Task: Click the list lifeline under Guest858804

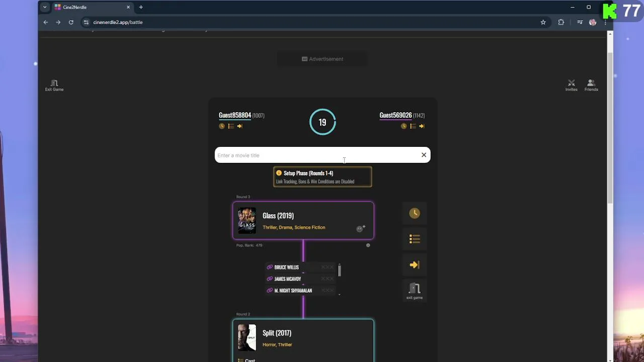Action: click(231, 126)
